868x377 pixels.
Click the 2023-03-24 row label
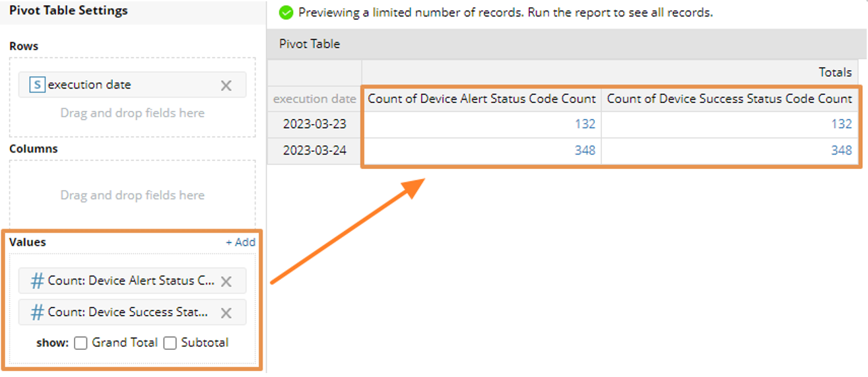[x=315, y=151]
